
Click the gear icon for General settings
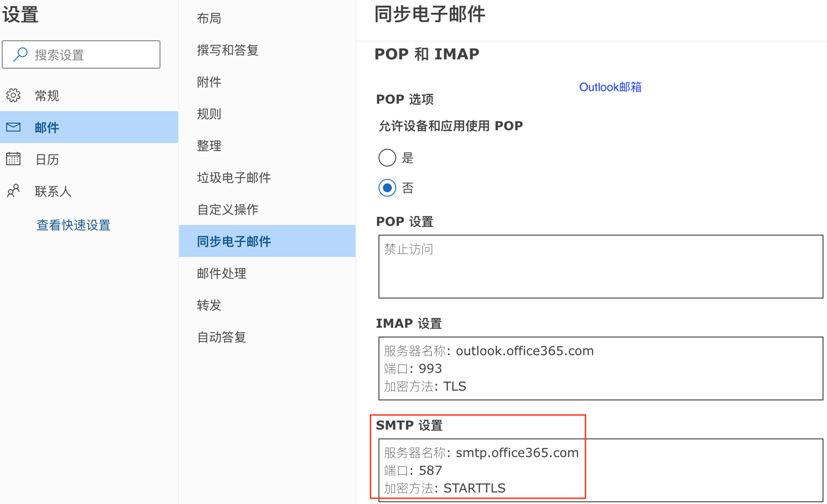click(13, 95)
